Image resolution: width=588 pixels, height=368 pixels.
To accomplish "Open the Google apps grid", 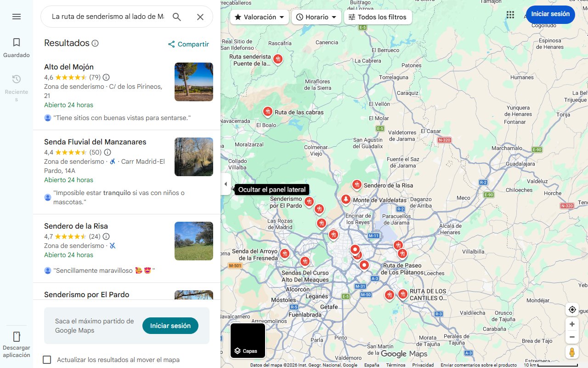I will (510, 15).
